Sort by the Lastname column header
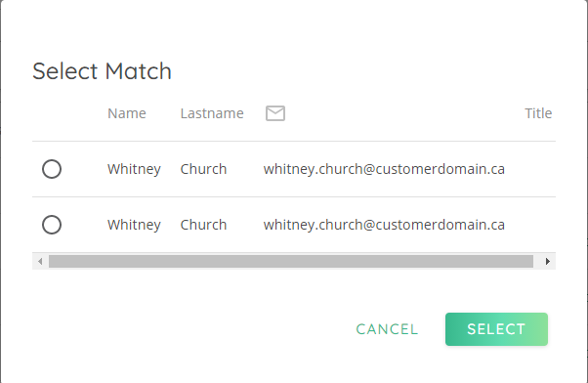 pyautogui.click(x=212, y=113)
